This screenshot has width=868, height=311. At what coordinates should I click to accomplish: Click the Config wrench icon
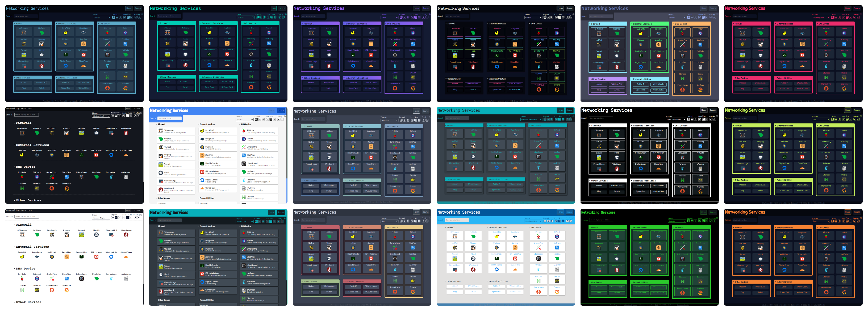click(x=136, y=18)
